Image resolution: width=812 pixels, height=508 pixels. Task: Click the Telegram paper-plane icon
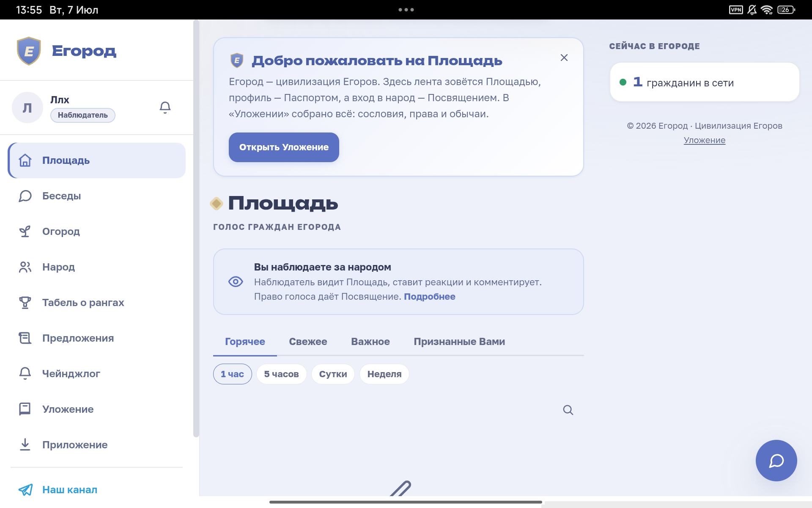coord(25,490)
